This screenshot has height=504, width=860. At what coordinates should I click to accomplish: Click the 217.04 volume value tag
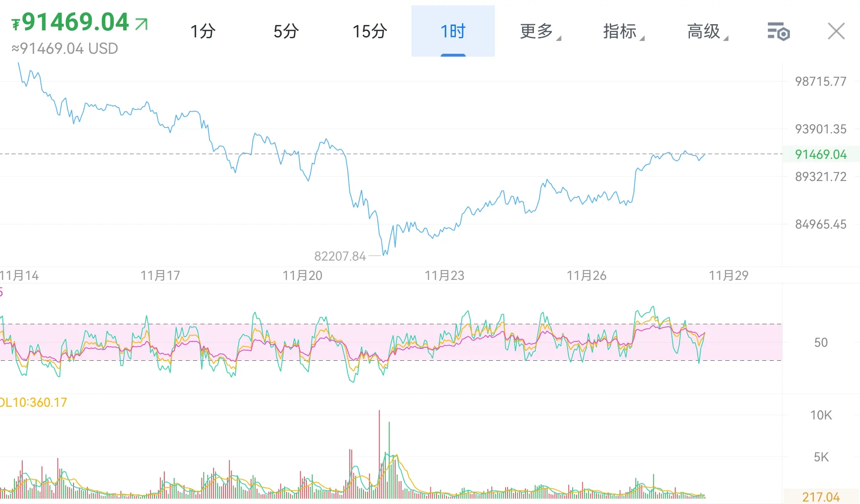[821, 497]
